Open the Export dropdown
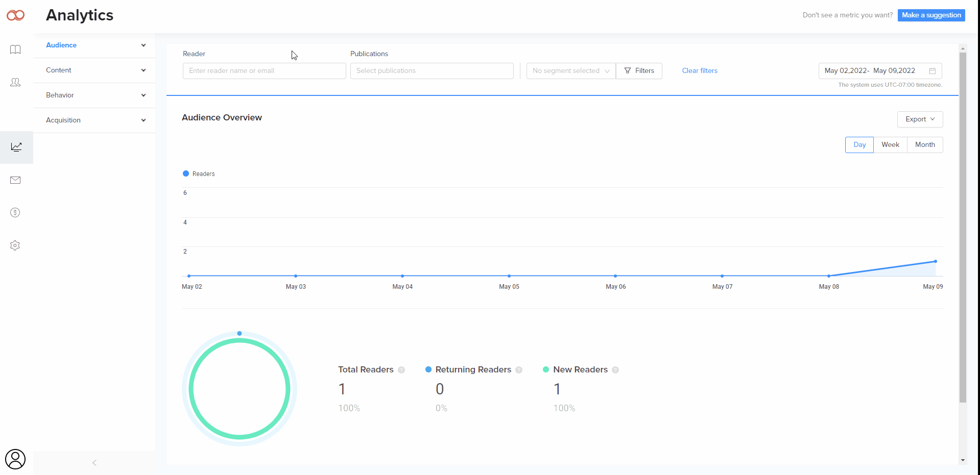The height and width of the screenshot is (475, 980). [x=920, y=119]
